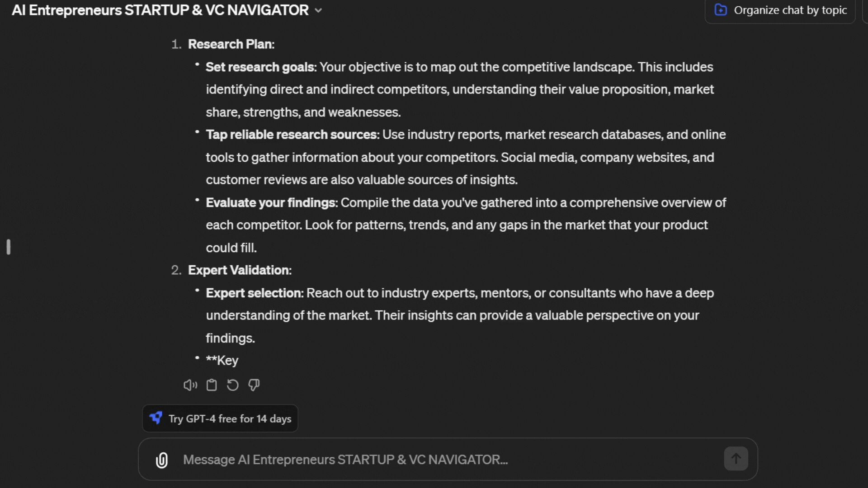Toggle the sidebar handle on left edge
Viewport: 868px width, 488px height.
point(9,247)
